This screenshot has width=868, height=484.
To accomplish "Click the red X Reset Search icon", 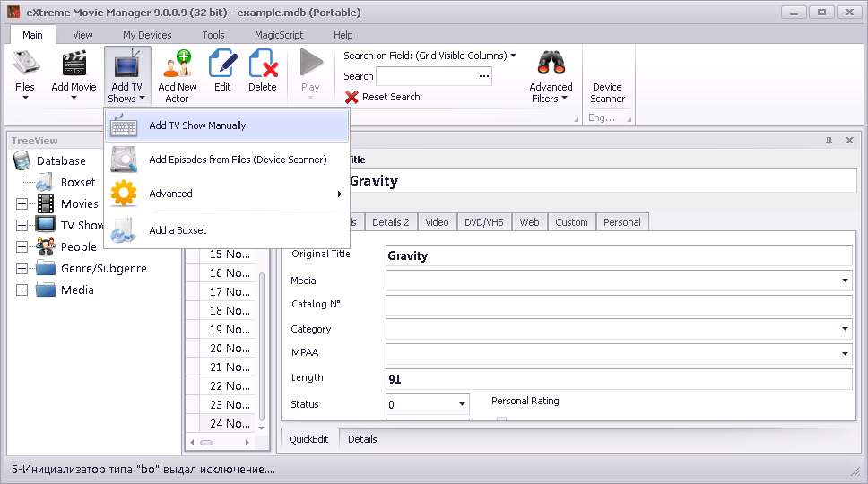I will point(351,98).
